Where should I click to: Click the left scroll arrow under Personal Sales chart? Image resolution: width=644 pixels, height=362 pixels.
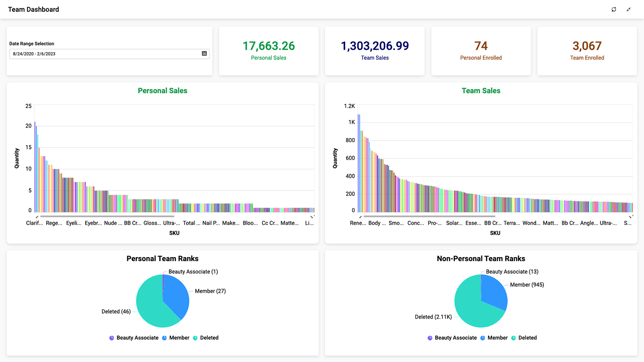click(37, 217)
